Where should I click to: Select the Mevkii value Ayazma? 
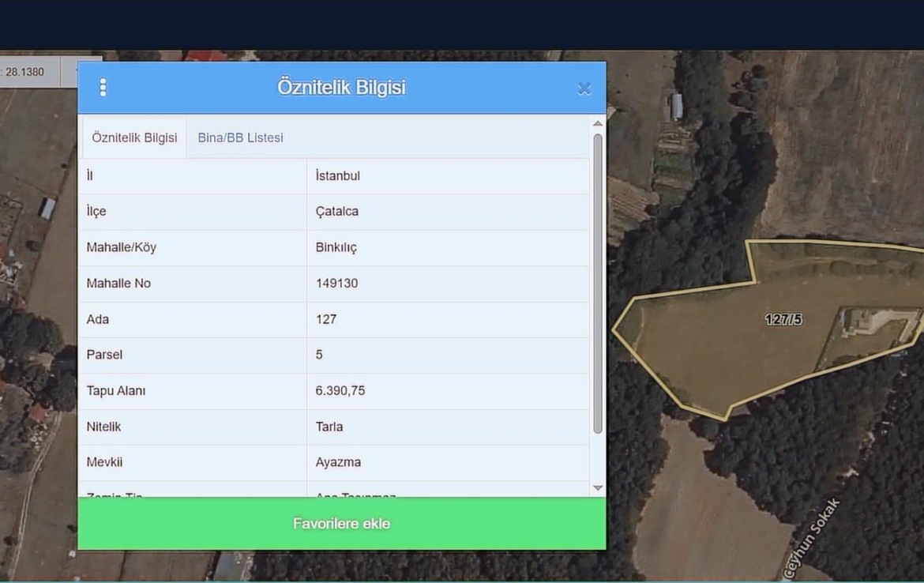point(338,462)
